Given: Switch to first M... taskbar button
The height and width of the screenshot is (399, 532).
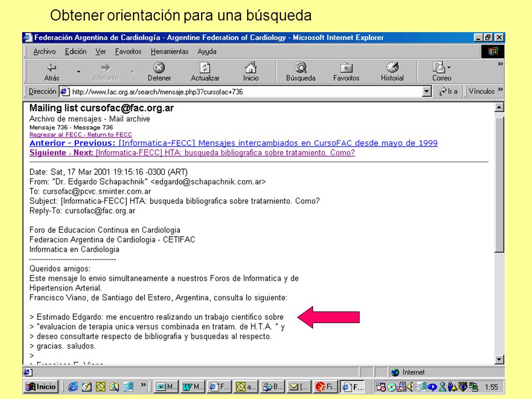Looking at the screenshot, I should 166,387.
